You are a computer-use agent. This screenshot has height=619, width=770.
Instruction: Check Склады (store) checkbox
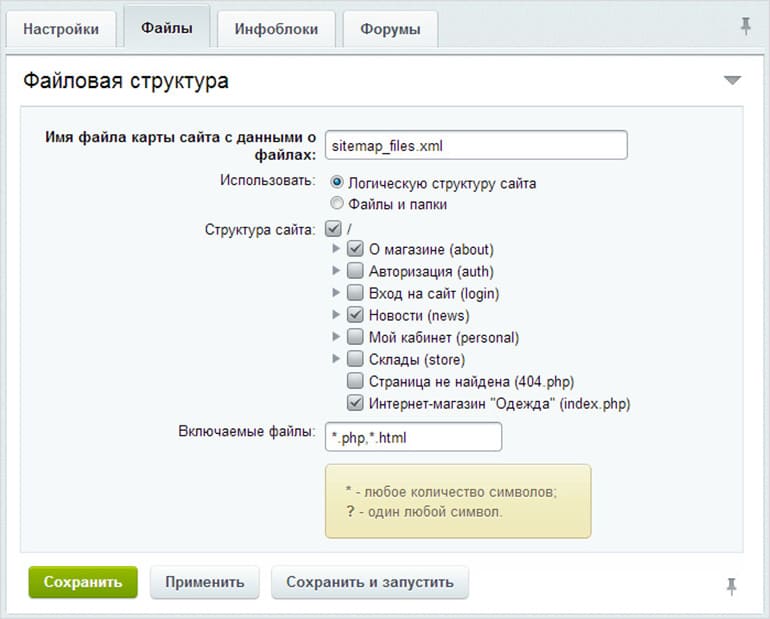coord(355,359)
